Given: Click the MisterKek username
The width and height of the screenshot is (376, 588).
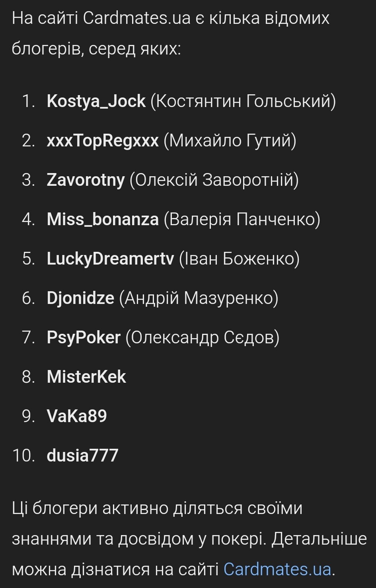Looking at the screenshot, I should coord(86,377).
